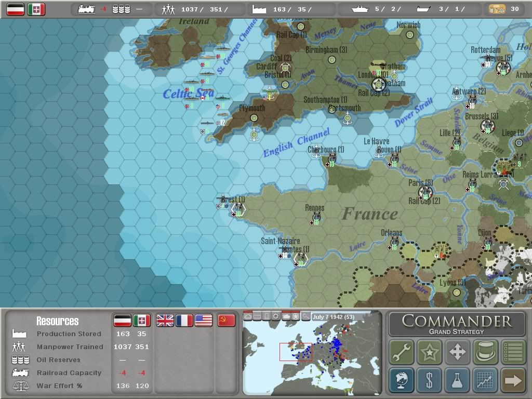Click the battleship icon in top bar

click(x=361, y=9)
